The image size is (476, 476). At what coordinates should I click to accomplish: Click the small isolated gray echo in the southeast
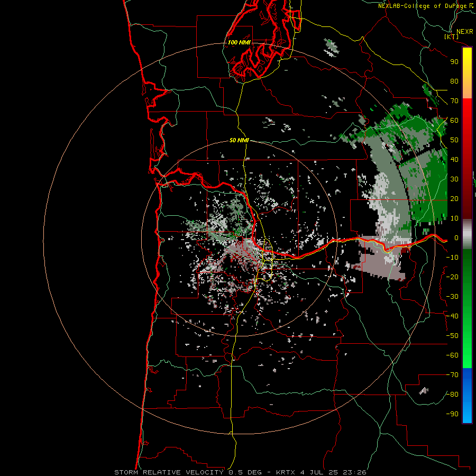coord(424,391)
